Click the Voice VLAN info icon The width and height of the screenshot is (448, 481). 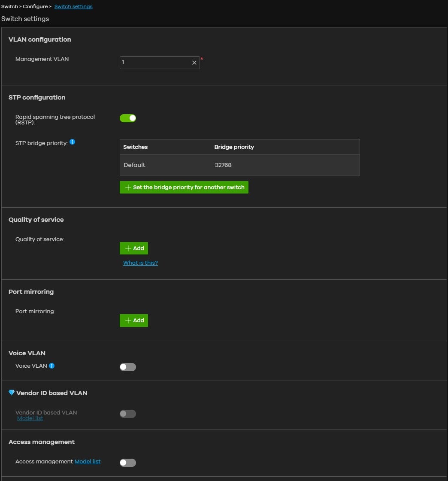point(51,366)
